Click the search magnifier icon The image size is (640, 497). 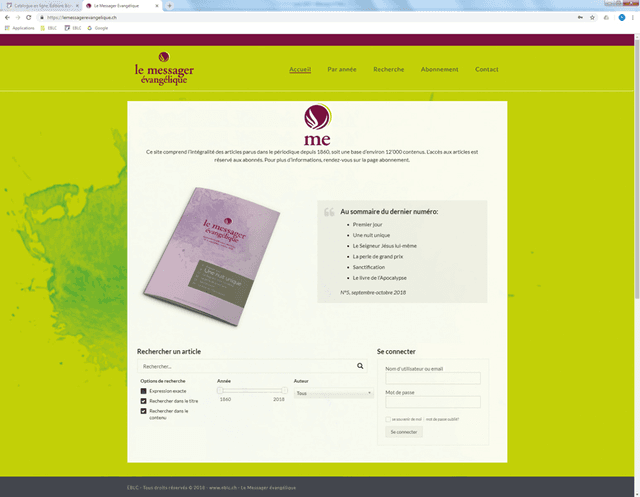tap(360, 366)
